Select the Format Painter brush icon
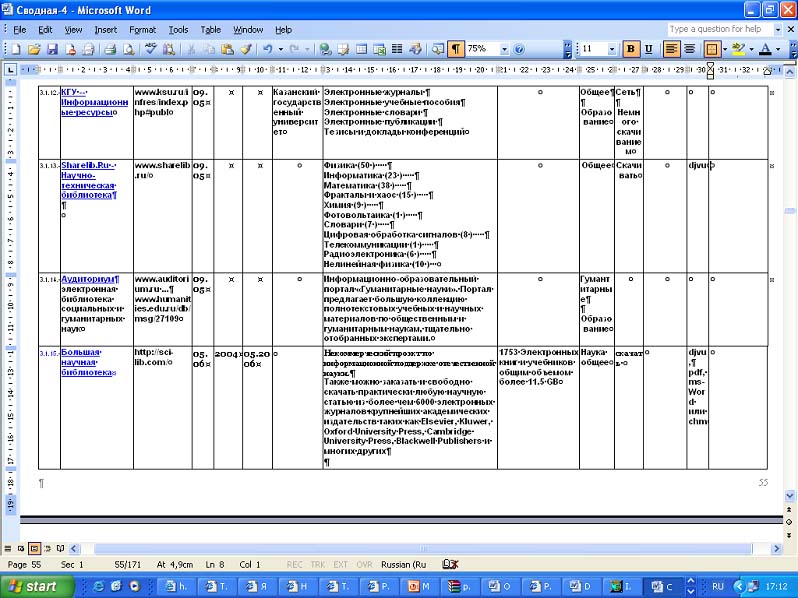The image size is (798, 598). click(245, 49)
